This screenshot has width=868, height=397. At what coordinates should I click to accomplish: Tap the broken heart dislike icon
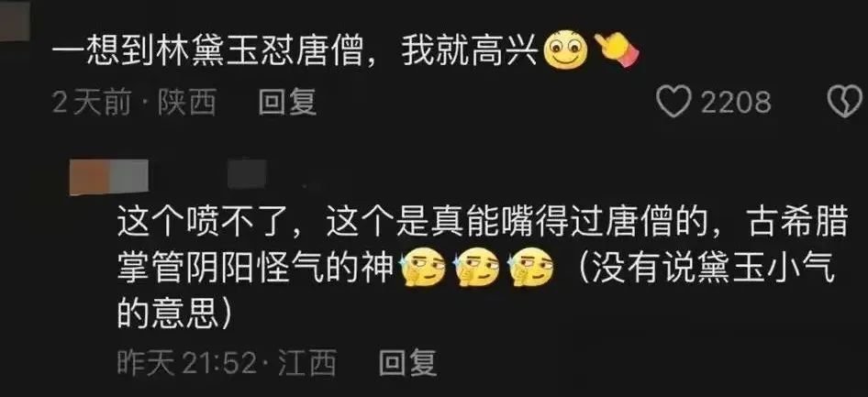[x=845, y=102]
